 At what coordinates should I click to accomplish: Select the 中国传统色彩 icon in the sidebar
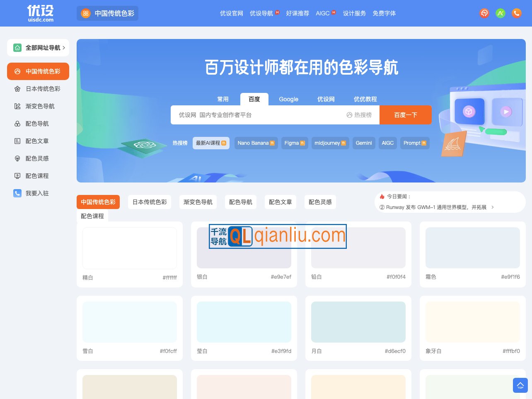pos(17,71)
